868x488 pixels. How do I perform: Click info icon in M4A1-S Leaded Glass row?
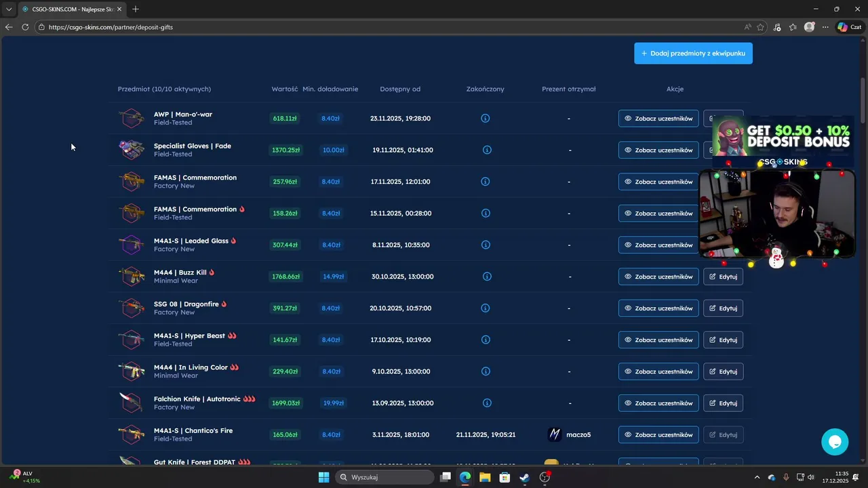485,245
